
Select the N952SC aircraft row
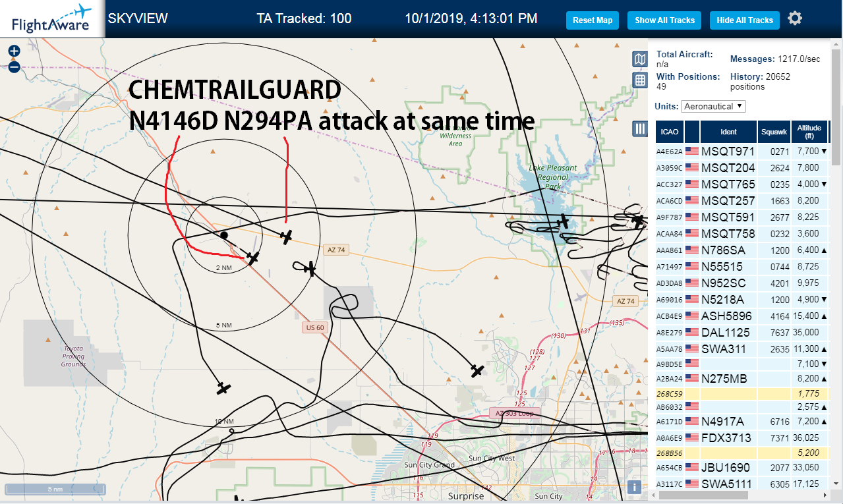742,283
